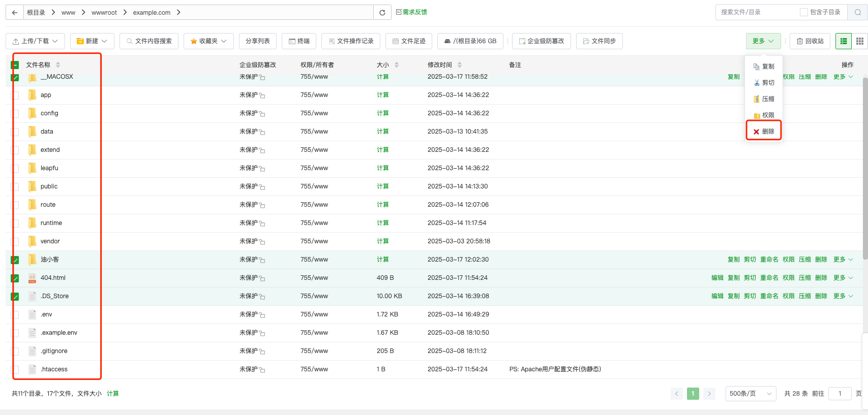Screen dimensions: 868x415
Task: Open the 终端 terminal
Action: (x=299, y=41)
